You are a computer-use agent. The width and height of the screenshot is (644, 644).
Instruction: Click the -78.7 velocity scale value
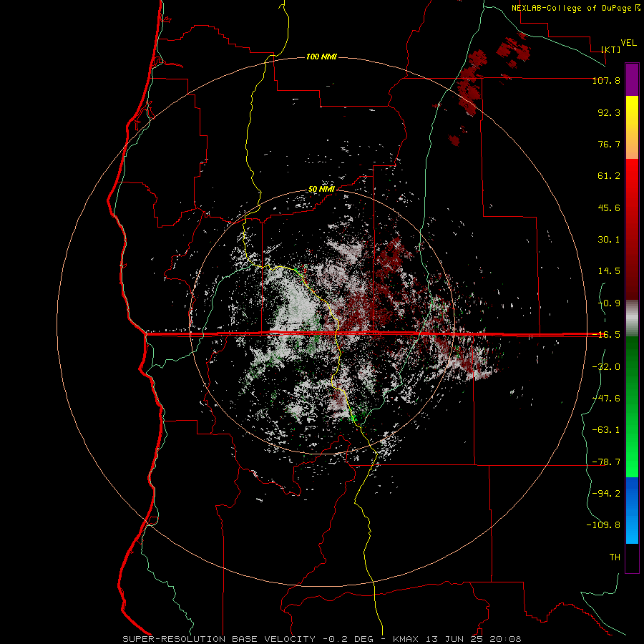606,462
